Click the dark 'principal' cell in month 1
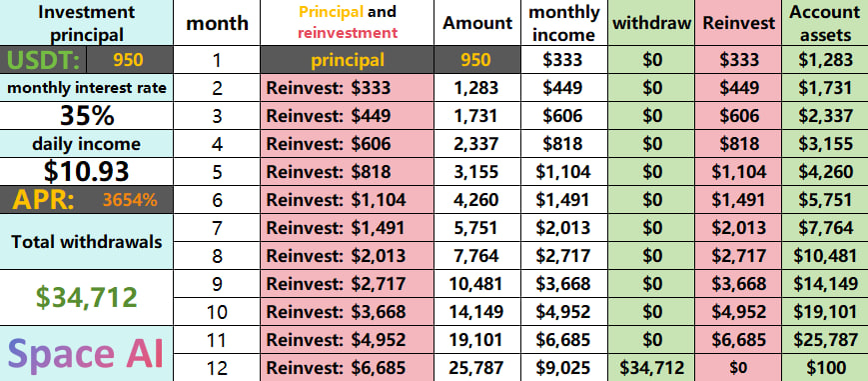The height and width of the screenshot is (381, 868). coord(347,60)
